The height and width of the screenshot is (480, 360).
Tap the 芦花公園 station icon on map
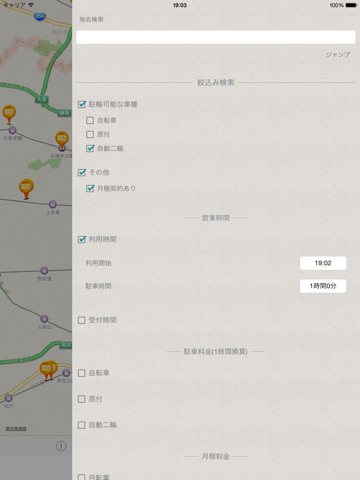pos(66,373)
